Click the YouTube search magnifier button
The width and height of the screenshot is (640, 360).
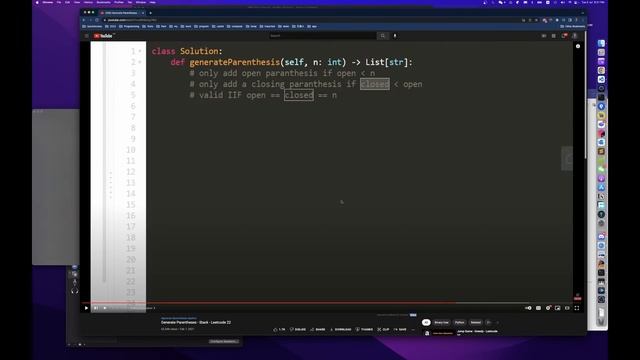(382, 36)
